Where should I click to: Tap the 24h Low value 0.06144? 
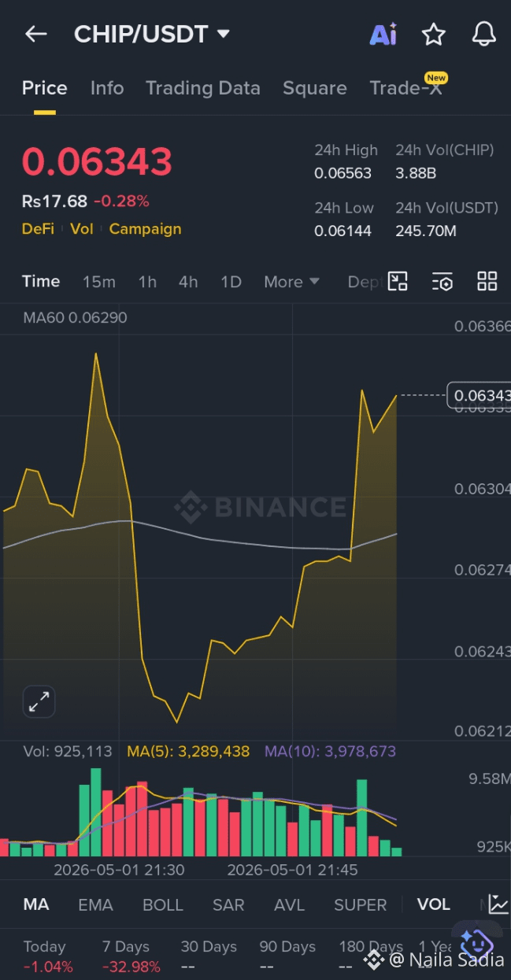(x=343, y=231)
